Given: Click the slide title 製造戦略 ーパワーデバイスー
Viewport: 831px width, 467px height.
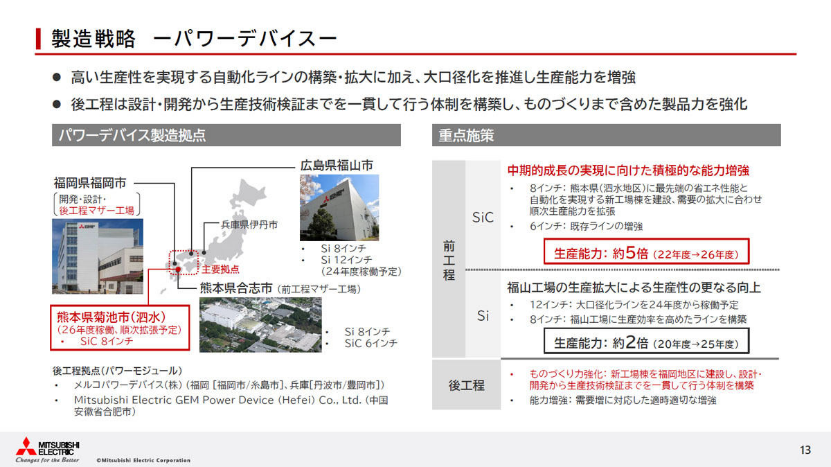Looking at the screenshot, I should (194, 39).
